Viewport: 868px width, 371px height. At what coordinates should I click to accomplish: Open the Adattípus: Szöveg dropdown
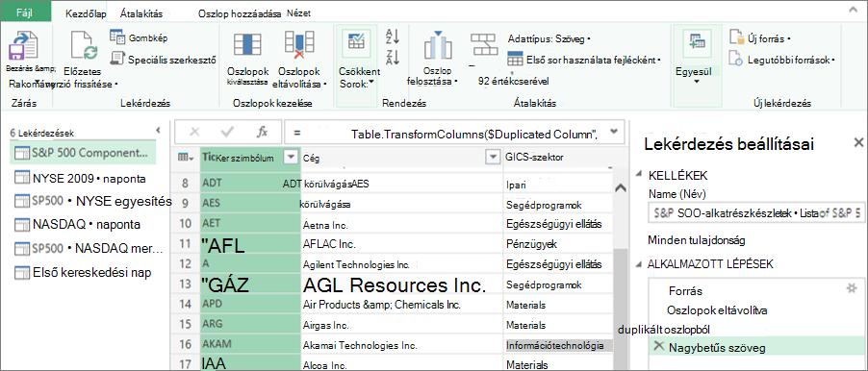549,38
